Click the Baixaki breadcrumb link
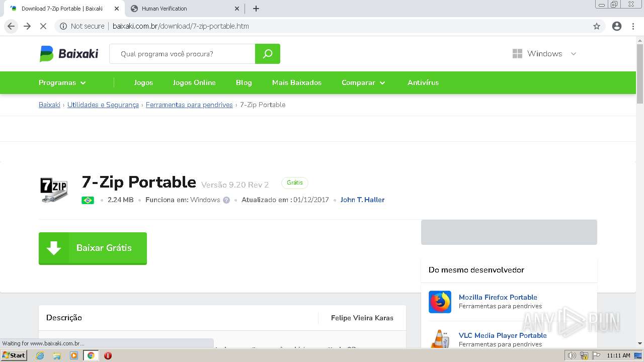This screenshot has width=644, height=362. point(49,105)
